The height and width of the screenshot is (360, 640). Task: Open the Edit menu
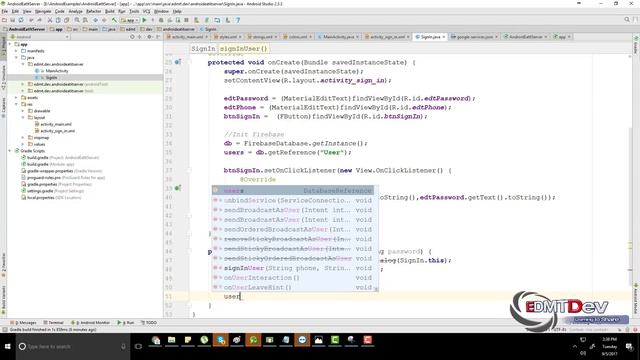click(x=15, y=11)
